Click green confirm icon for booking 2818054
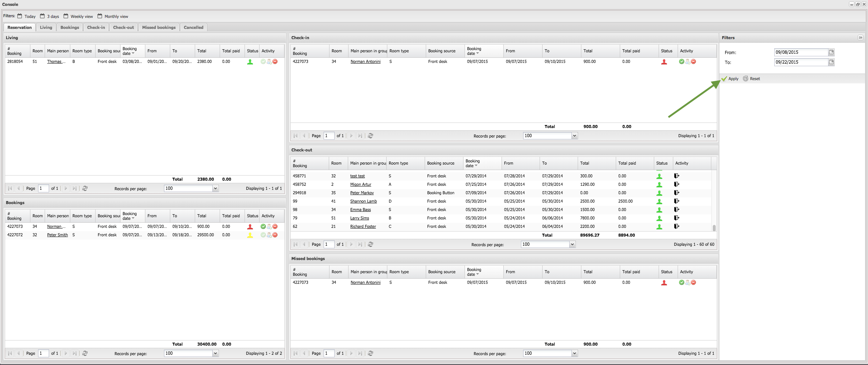Viewport: 868px width, 365px height. pos(263,61)
